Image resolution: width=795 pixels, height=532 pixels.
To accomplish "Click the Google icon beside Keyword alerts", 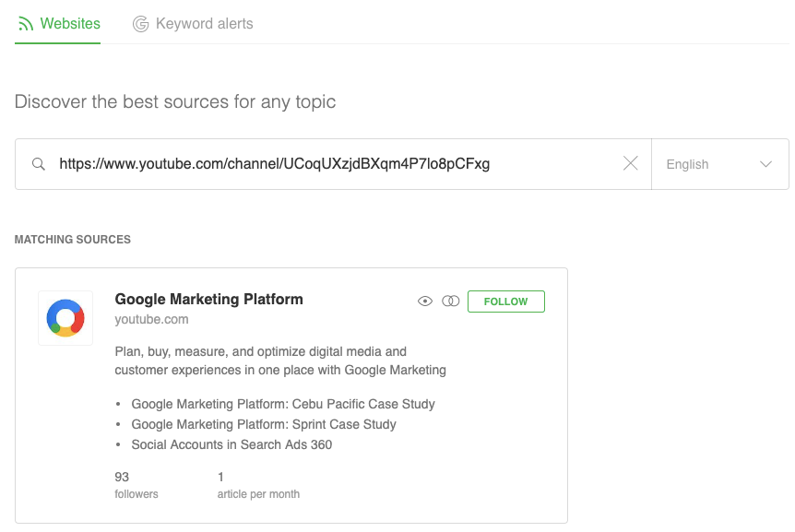I will (x=140, y=24).
